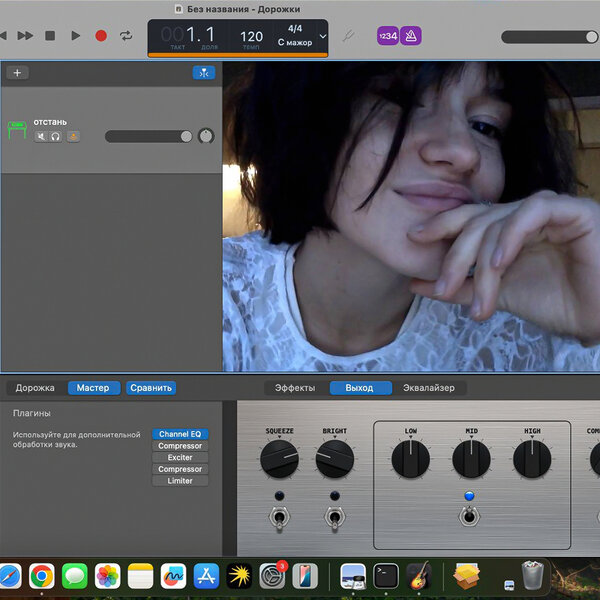600x600 pixels.
Task: Switch to the Эффекты tab
Action: (295, 388)
